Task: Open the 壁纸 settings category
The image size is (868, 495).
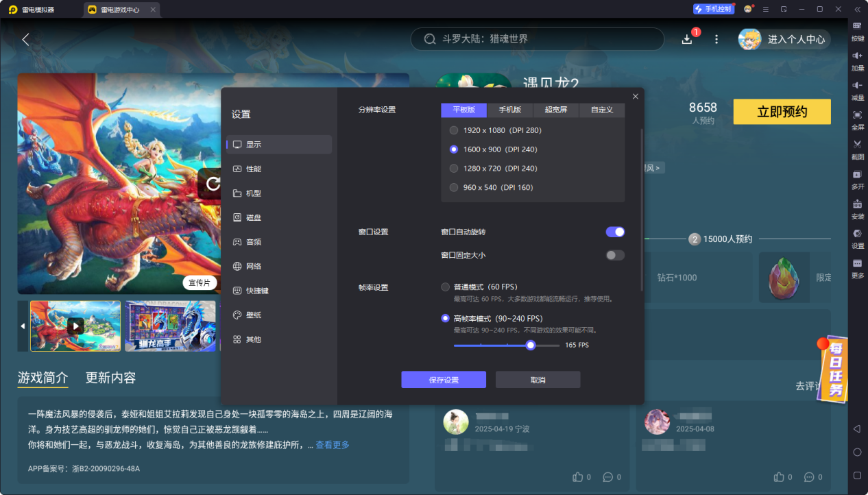Action: 279,315
